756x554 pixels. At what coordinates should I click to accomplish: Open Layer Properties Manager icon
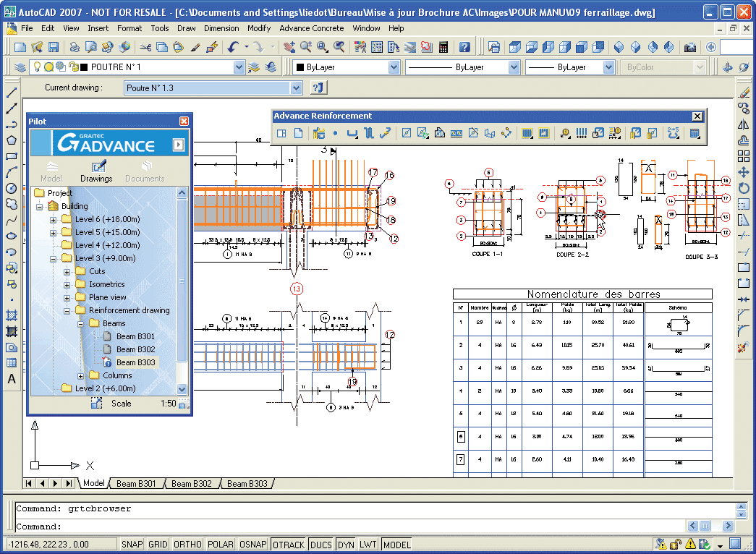(x=20, y=67)
